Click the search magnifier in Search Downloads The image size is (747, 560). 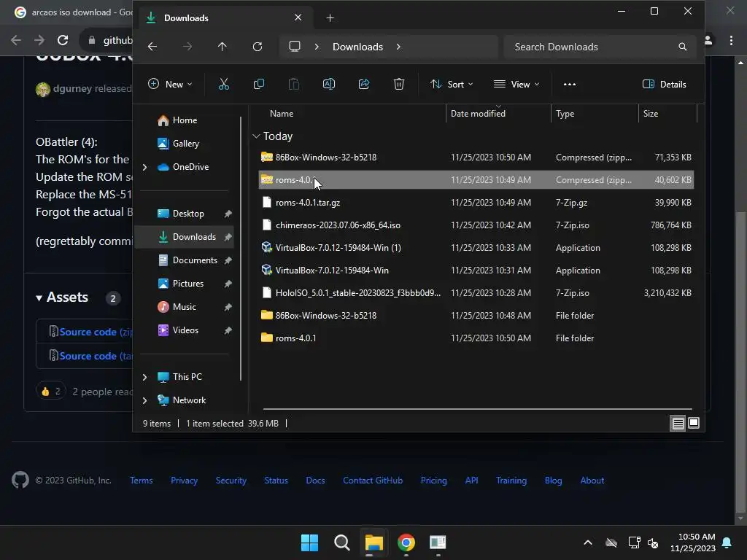(x=682, y=47)
